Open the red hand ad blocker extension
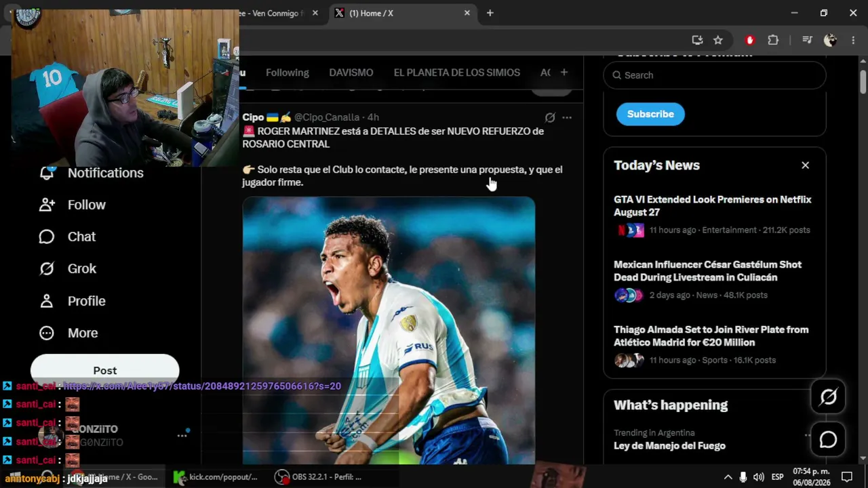Screen dimensions: 868x488 [x=749, y=40]
